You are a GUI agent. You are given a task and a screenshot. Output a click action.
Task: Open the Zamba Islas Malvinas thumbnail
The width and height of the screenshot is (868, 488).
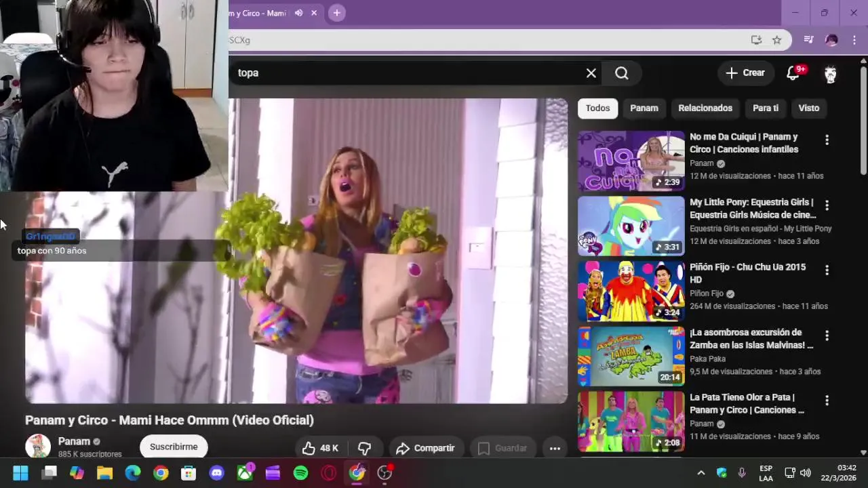[631, 357]
